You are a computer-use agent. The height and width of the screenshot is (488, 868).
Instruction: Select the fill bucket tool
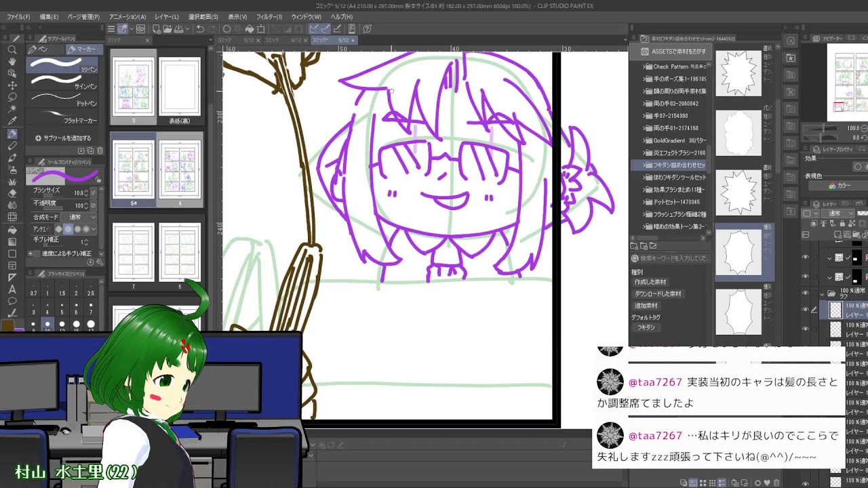pyautogui.click(x=12, y=229)
